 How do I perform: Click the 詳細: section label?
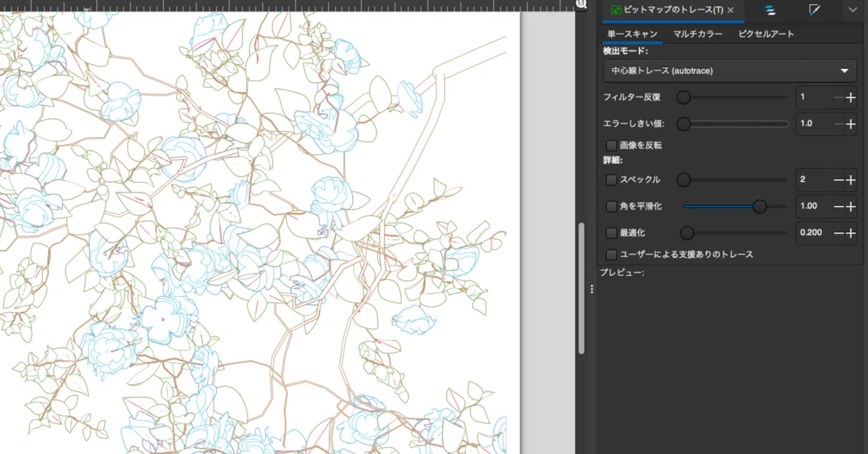click(613, 161)
